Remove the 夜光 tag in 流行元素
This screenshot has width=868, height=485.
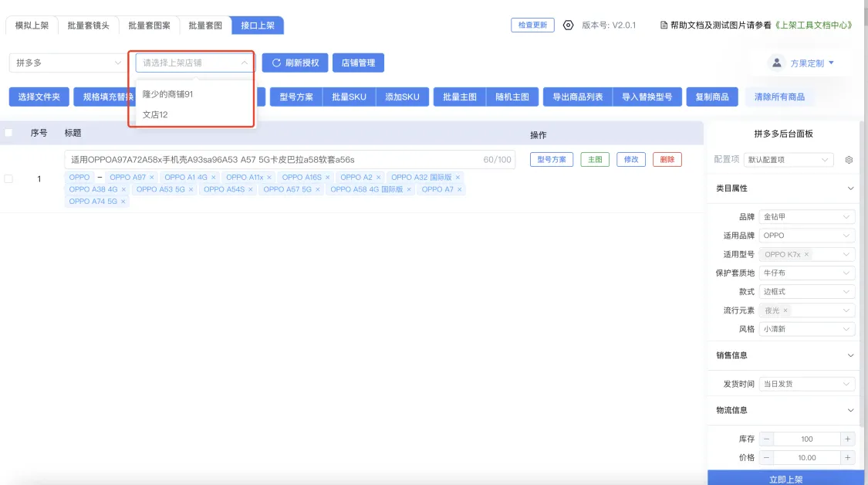click(785, 310)
